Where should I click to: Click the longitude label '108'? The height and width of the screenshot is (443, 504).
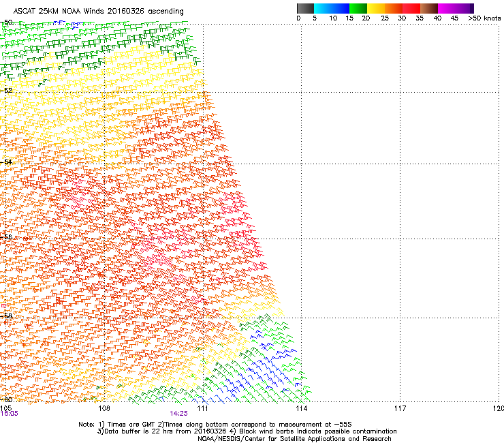tap(104, 408)
